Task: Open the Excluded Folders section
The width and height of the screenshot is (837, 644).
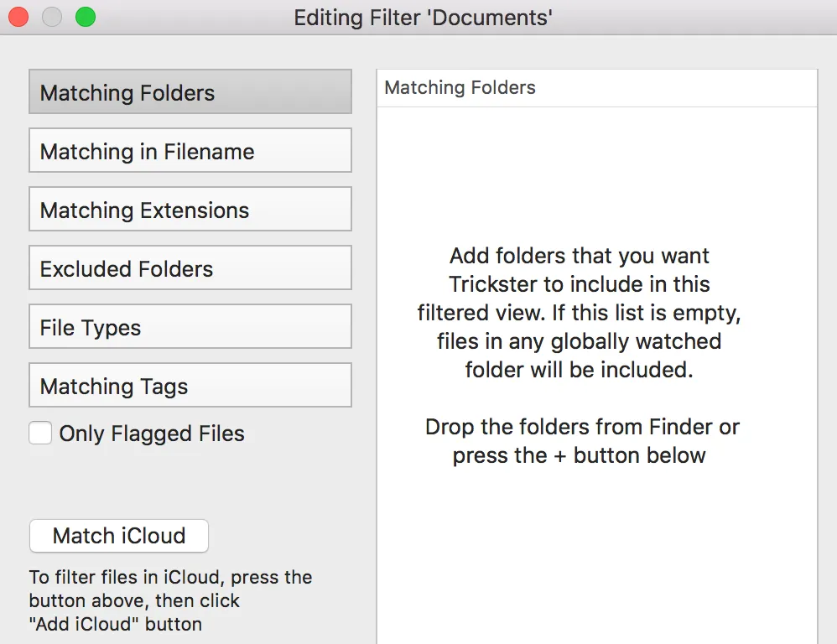Action: tap(190, 267)
